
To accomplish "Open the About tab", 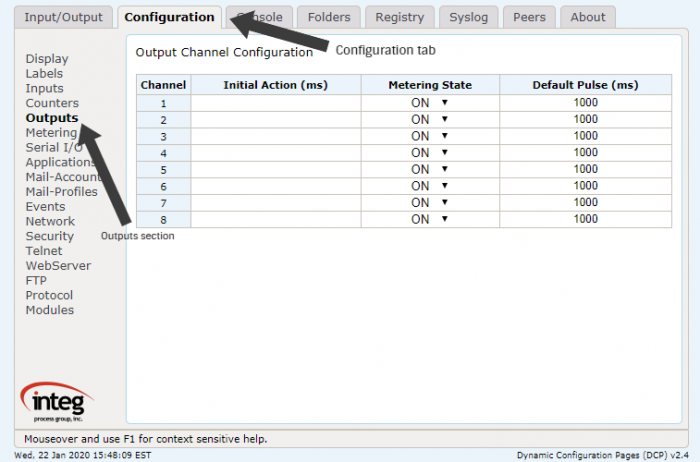I will click(x=588, y=17).
